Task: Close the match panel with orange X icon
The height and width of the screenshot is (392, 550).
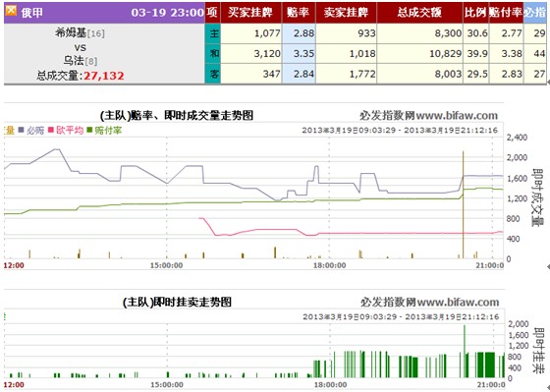Action: (11, 11)
